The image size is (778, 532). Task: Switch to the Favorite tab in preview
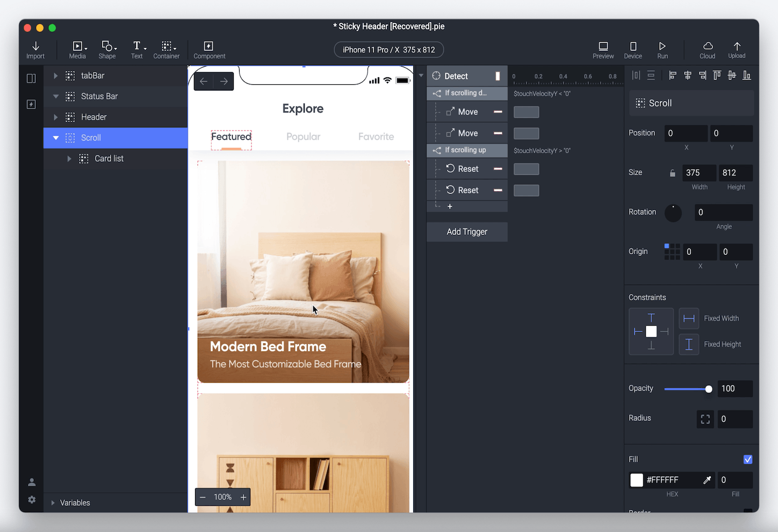[376, 137]
